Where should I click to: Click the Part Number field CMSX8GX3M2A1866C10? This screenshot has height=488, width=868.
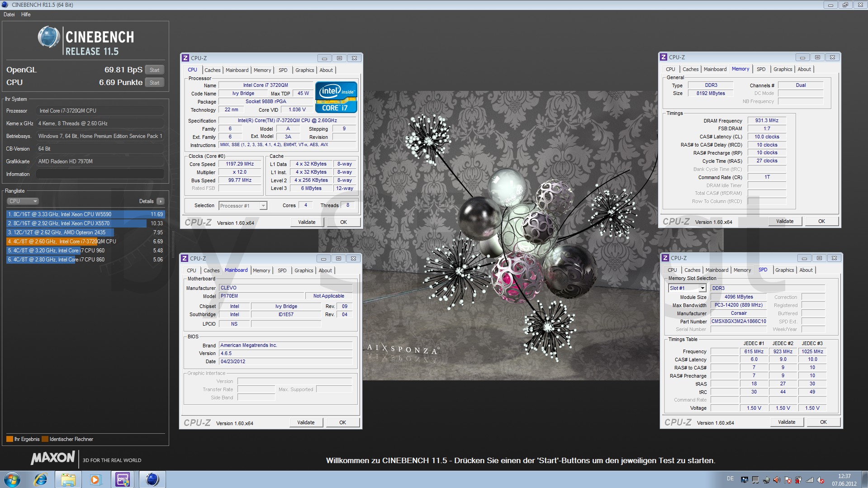tap(739, 322)
